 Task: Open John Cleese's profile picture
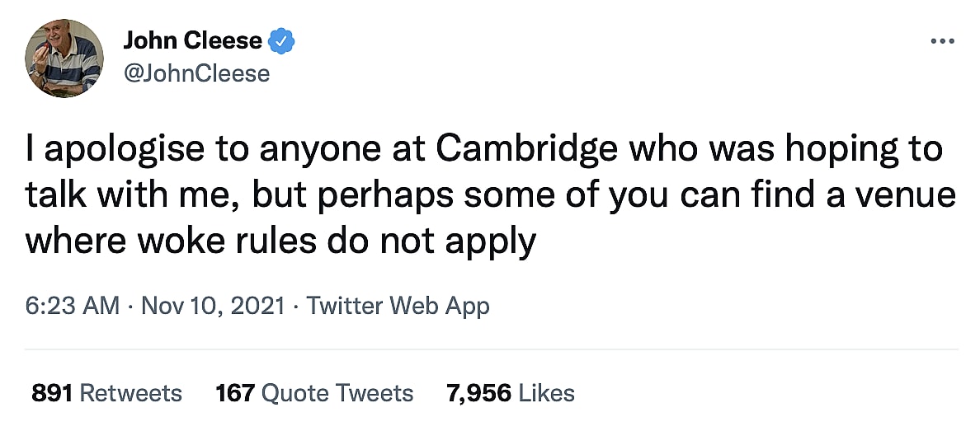coord(64,59)
